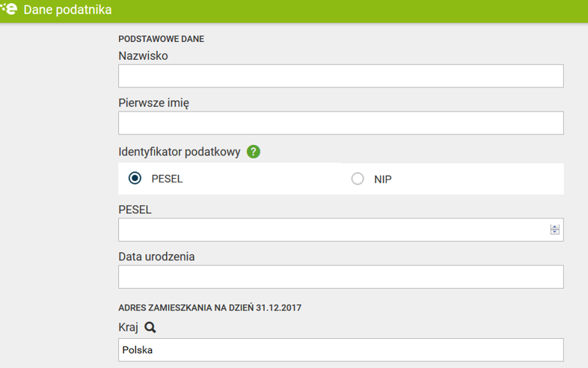Click the Identyfikator podatkowy label text

tap(179, 152)
